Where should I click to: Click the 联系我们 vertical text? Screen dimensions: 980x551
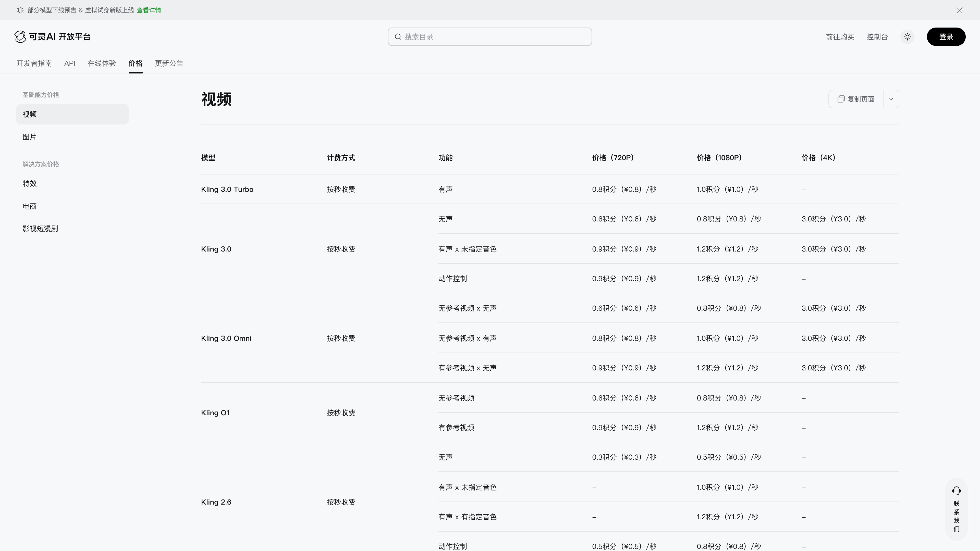point(957,516)
